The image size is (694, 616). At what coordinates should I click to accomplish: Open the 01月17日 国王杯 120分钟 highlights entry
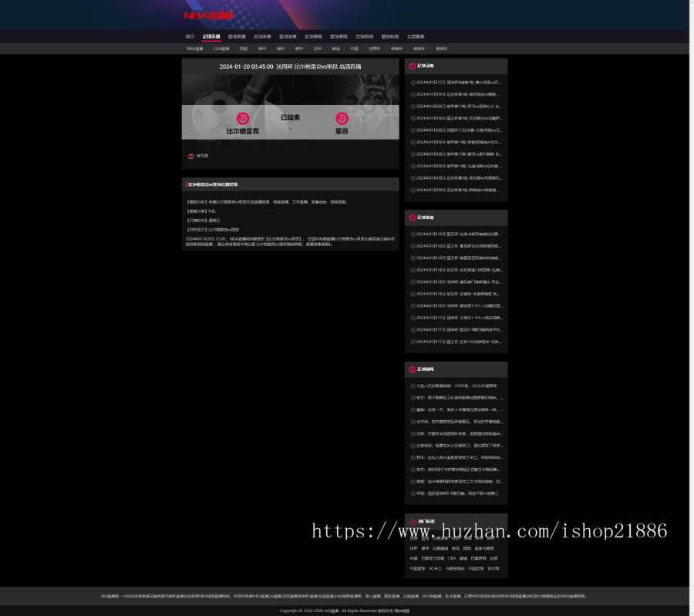click(x=459, y=342)
